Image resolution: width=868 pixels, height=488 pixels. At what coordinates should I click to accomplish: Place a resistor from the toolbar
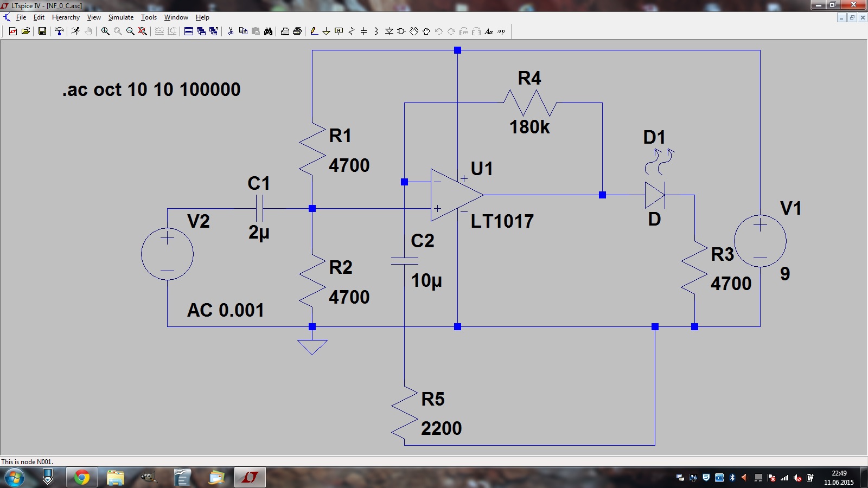351,31
